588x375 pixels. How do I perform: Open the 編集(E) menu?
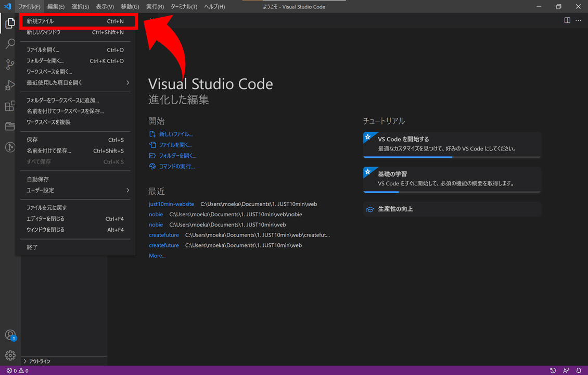coord(56,7)
